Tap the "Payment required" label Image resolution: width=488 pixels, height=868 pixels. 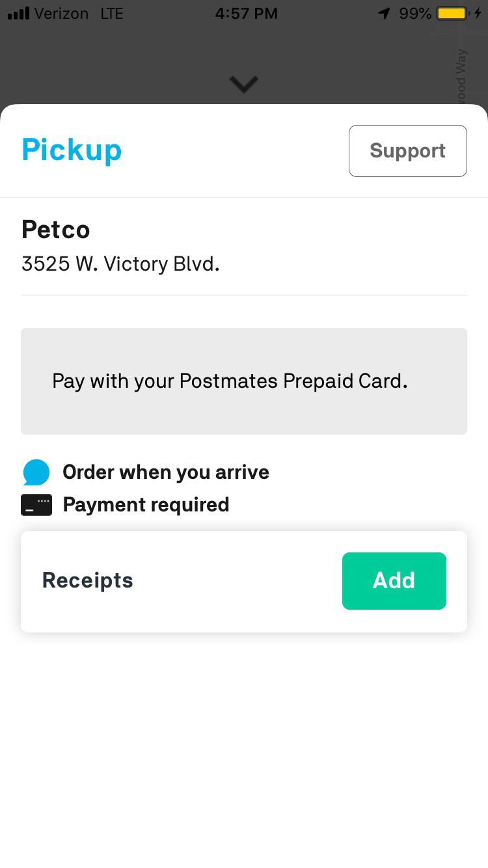[146, 505]
